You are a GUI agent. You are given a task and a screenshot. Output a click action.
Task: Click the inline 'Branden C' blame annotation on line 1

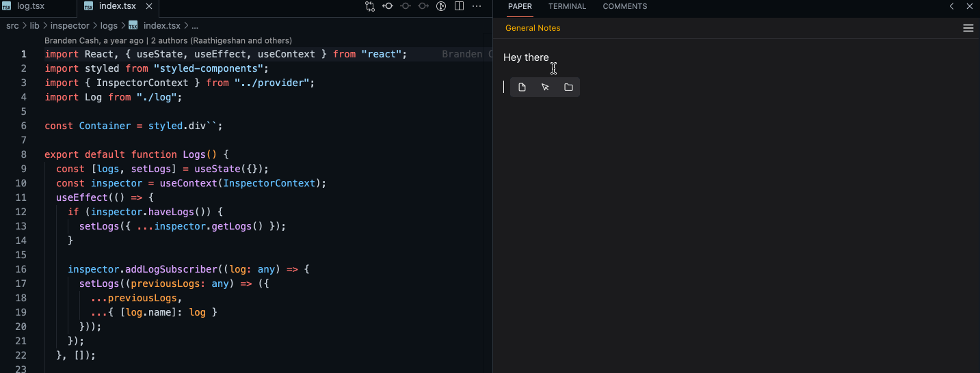[x=467, y=54]
